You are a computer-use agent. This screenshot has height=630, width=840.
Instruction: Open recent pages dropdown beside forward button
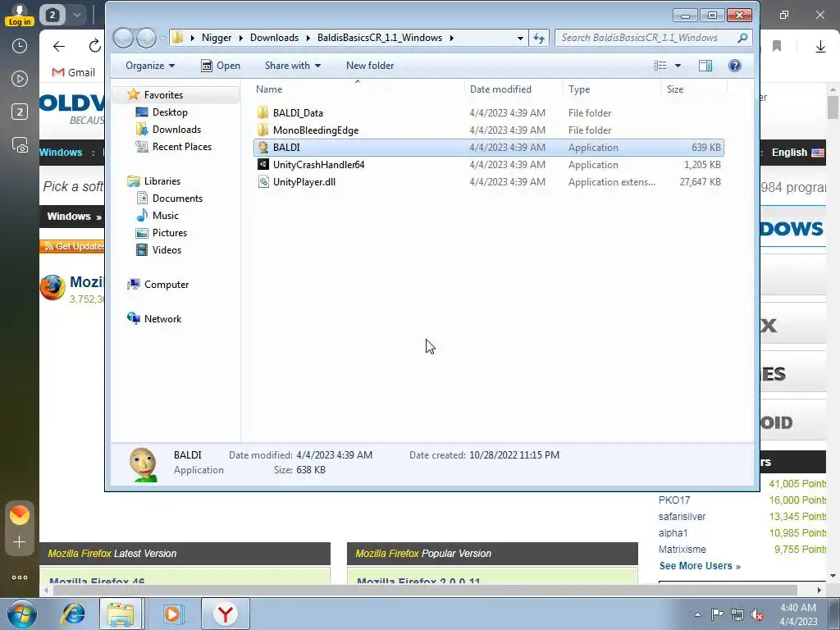pos(162,38)
